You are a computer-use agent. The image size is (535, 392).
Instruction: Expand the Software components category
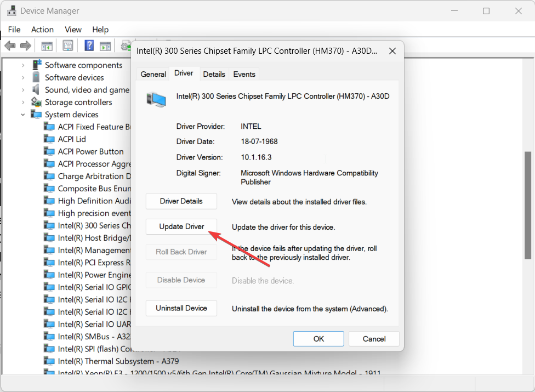click(23, 65)
